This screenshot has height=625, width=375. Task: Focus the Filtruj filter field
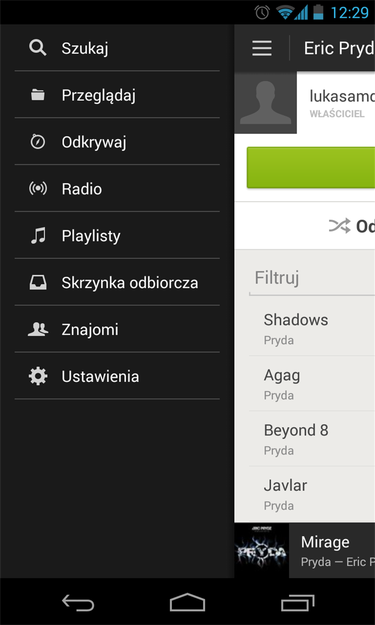point(312,278)
